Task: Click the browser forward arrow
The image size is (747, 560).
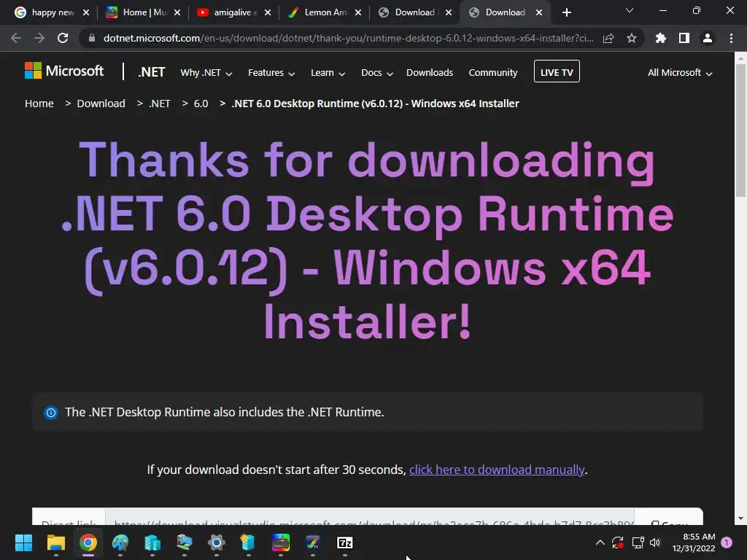Action: pyautogui.click(x=39, y=38)
